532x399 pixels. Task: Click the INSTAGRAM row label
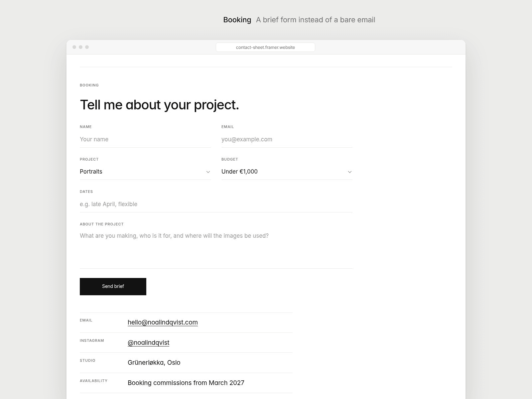[92, 340]
